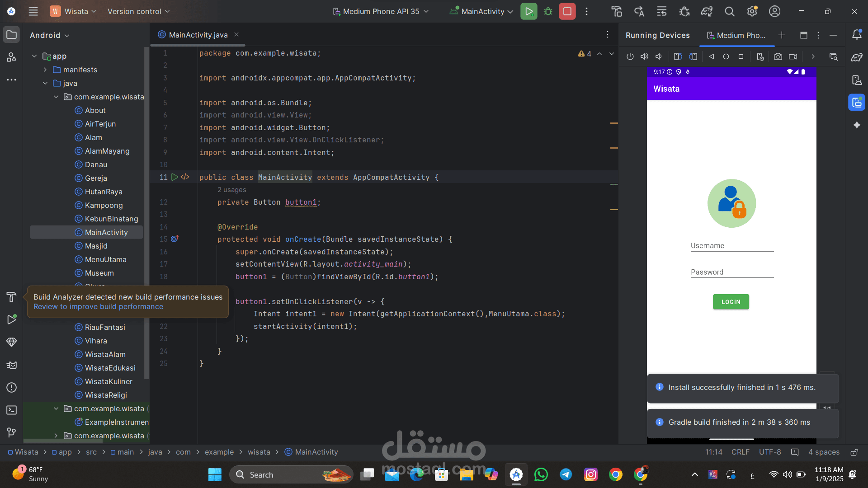This screenshot has width=868, height=488.
Task: Change the UTF-8 file encoding
Action: pyautogui.click(x=770, y=452)
